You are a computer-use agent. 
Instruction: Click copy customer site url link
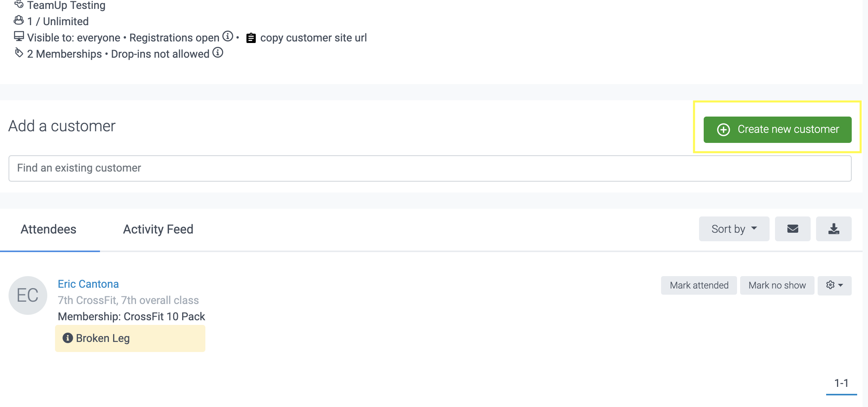(x=313, y=38)
